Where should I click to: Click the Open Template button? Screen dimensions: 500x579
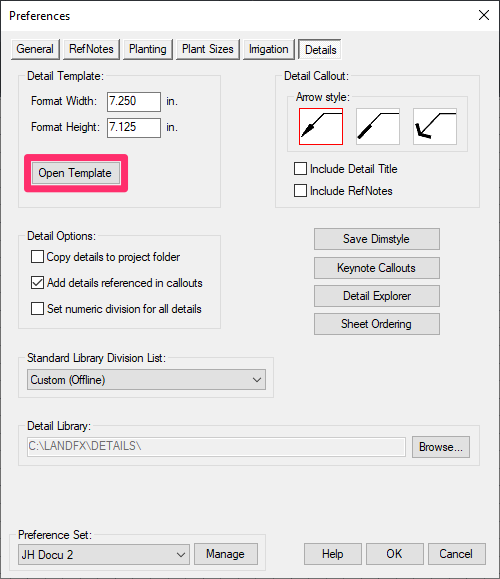point(75,173)
